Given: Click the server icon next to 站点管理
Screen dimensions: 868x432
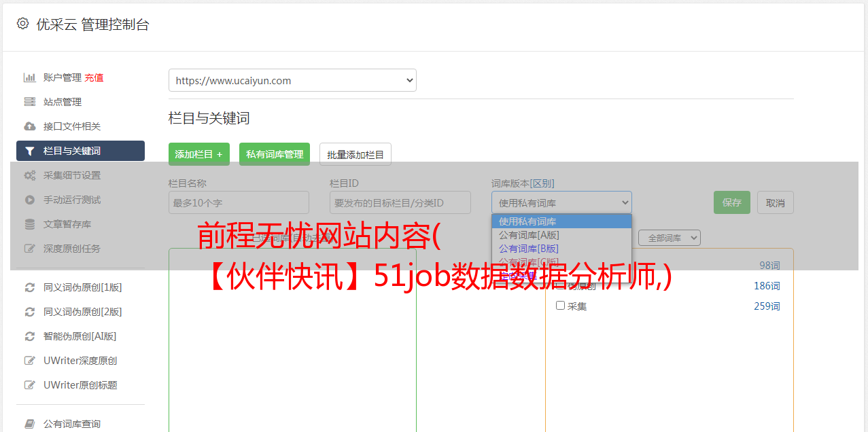Looking at the screenshot, I should tap(30, 102).
